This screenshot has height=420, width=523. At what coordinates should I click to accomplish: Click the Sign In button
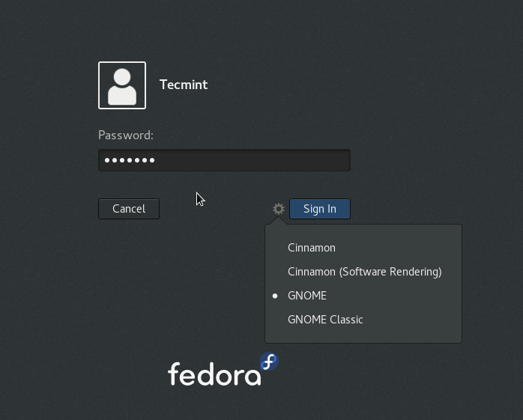319,209
